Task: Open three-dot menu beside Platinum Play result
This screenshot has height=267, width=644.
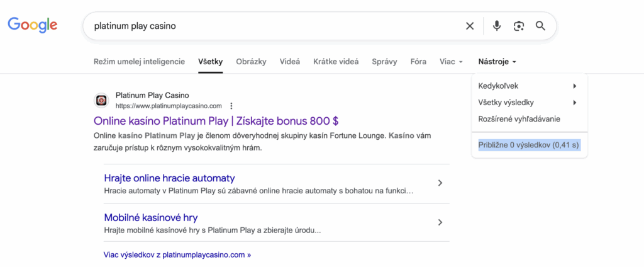Action: tap(231, 106)
